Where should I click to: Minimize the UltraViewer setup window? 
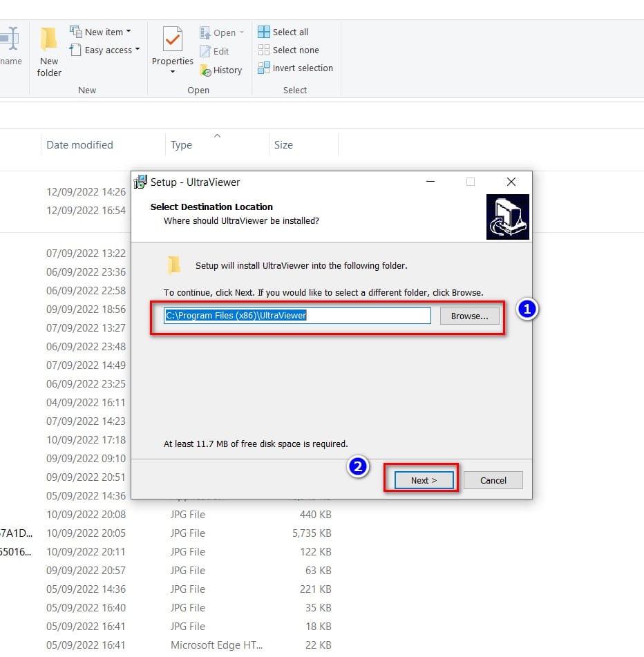click(430, 182)
